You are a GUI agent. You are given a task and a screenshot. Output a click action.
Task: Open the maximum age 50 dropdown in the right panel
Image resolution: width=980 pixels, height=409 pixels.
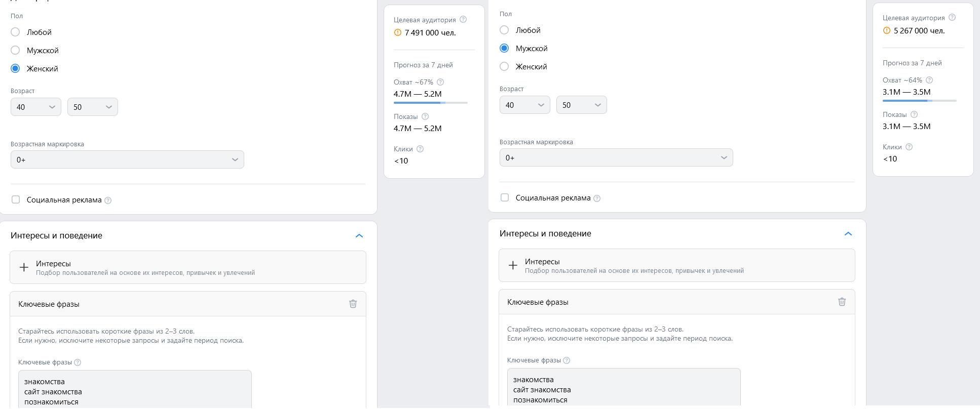581,105
